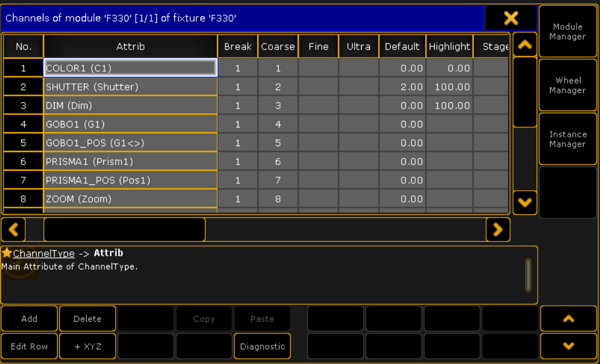Click the horizontal table scrollbar thumb
Screen dimensions: 600x364
[124, 230]
